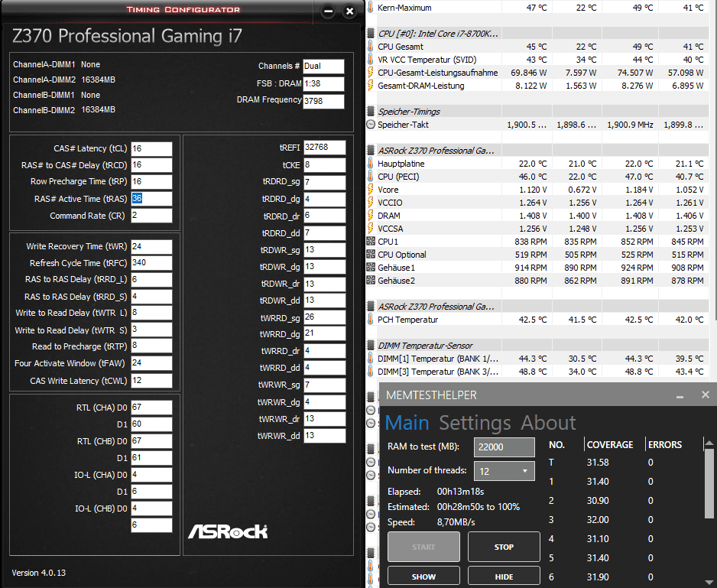Click the fan icon next to CPU Optional
Viewport: 717px width, 588px height.
tap(371, 255)
